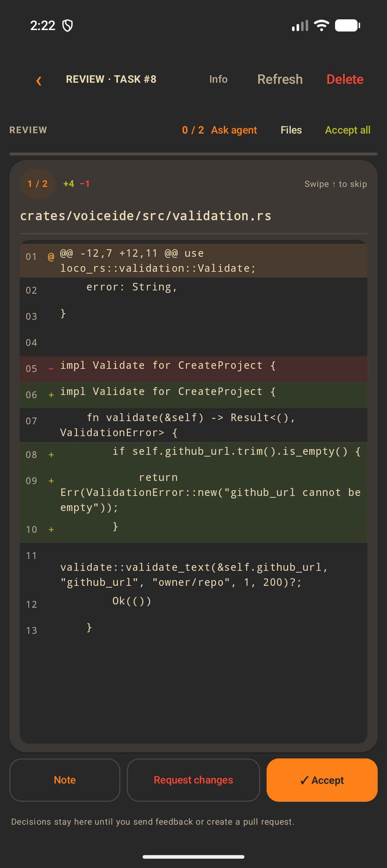Image resolution: width=387 pixels, height=868 pixels.
Task: Select the removed impl Validate line 05
Action: (193, 369)
